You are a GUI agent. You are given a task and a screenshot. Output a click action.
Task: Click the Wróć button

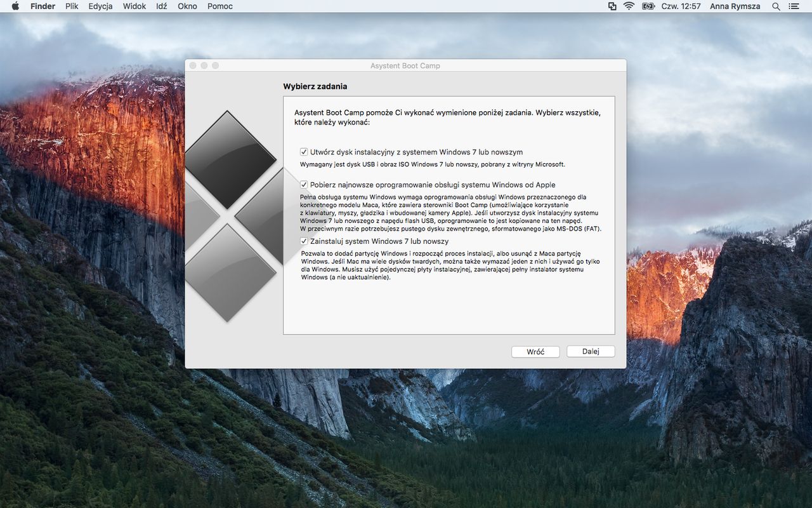(535, 352)
